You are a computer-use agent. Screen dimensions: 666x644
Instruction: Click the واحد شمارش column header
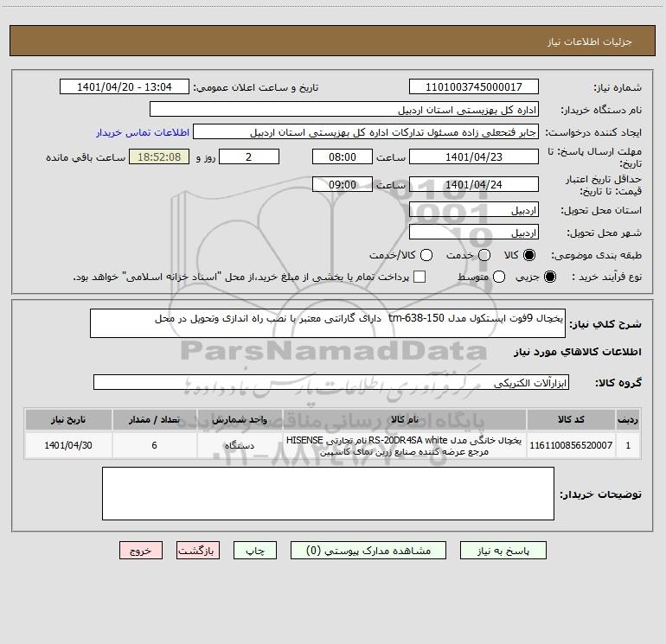(240, 419)
